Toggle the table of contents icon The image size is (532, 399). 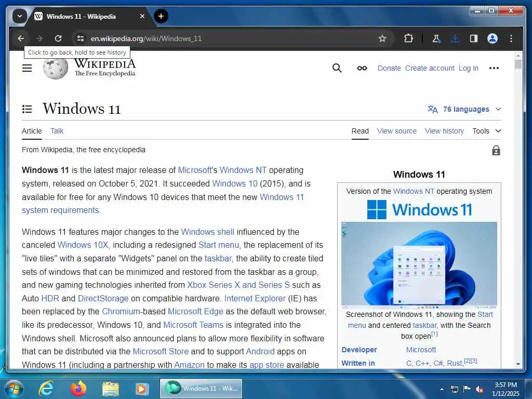(27, 109)
